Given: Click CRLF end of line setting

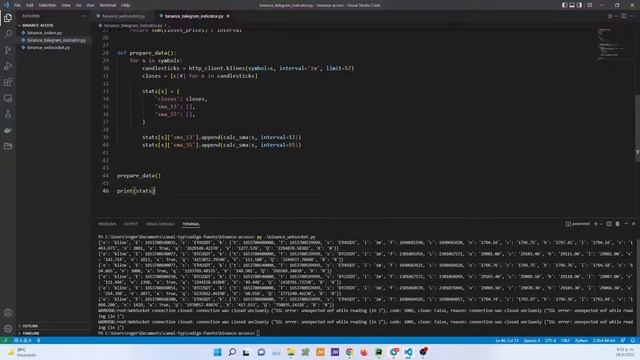Looking at the screenshot, I should [565, 340].
